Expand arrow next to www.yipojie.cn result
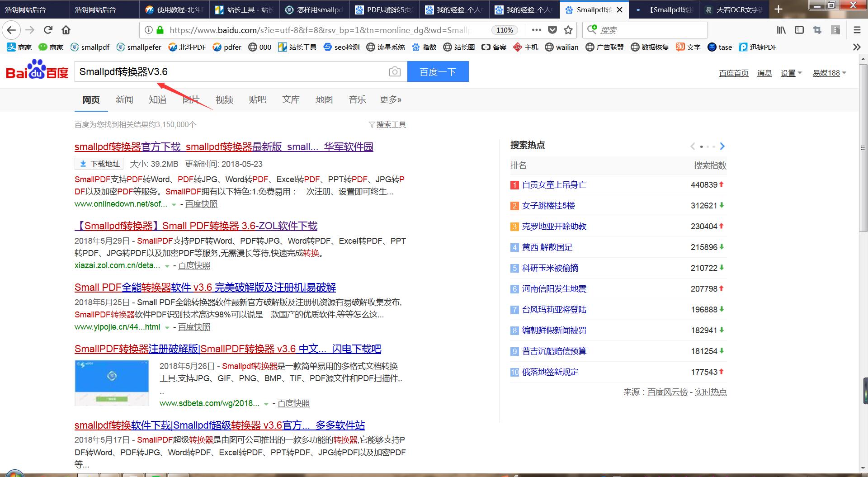Screen dimensions: 868x477 (x=167, y=328)
